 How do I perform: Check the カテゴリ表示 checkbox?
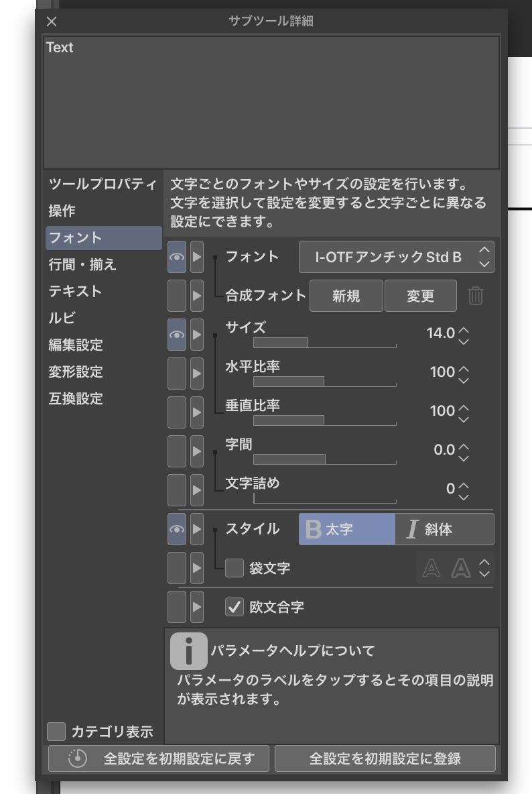point(57,732)
